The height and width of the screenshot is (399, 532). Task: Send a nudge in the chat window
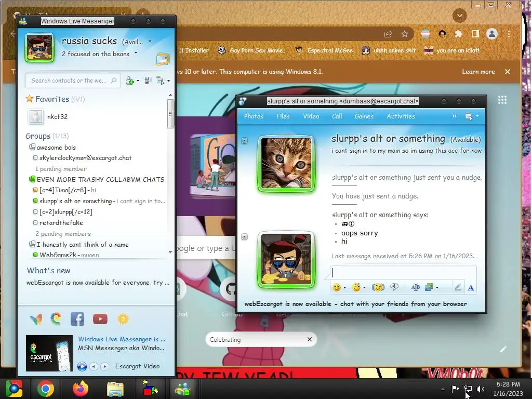point(378,287)
